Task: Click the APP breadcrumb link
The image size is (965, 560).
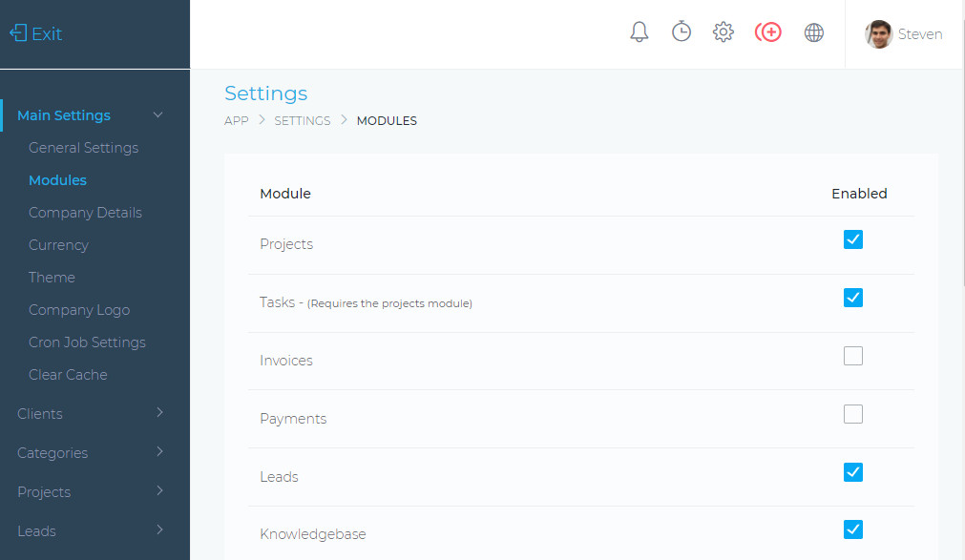Action: click(237, 120)
